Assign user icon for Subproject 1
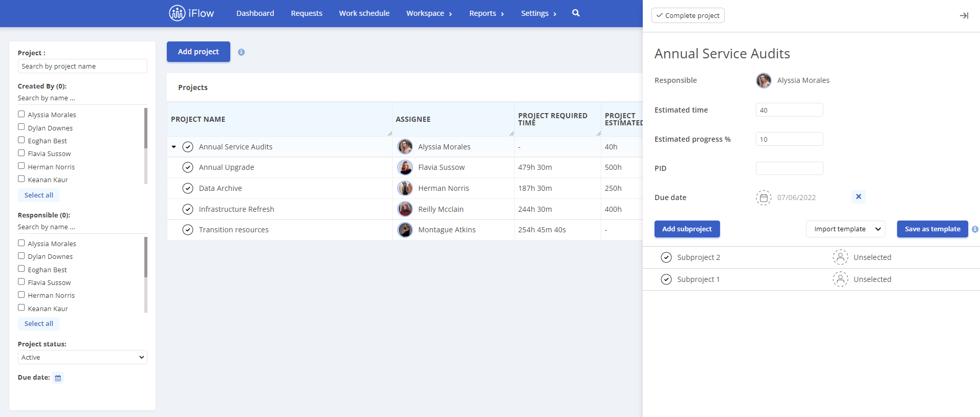 [840, 279]
